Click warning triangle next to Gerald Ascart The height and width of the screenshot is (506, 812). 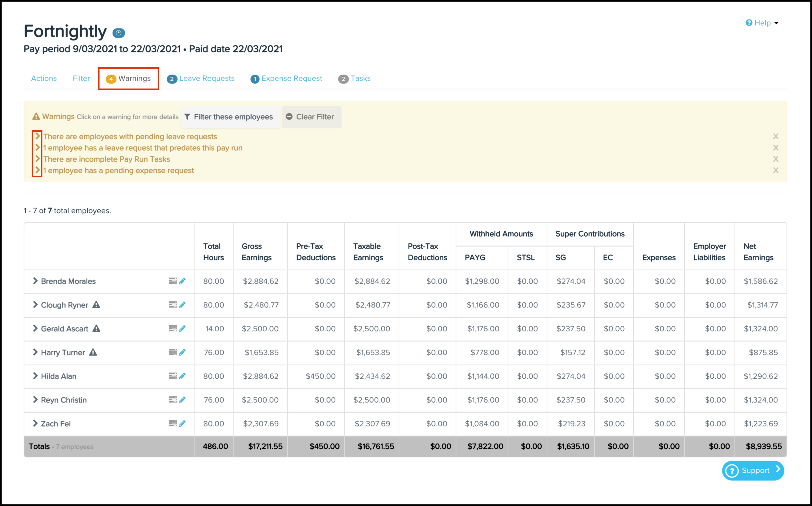coord(96,328)
